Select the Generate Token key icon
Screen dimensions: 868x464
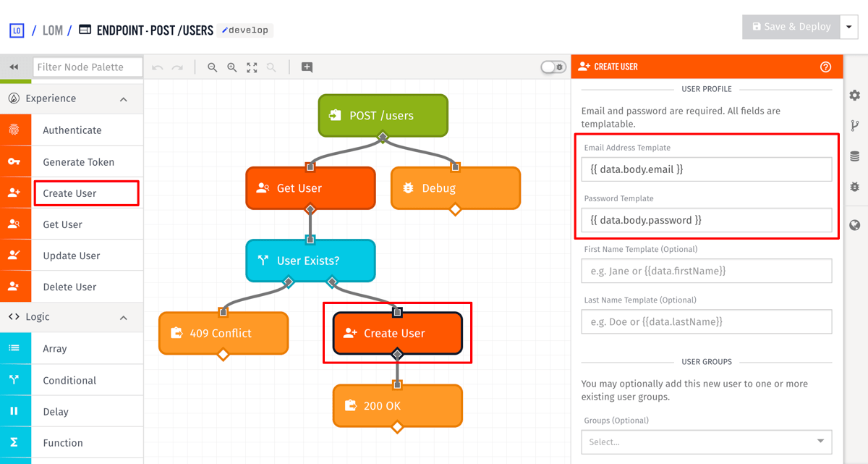14,161
